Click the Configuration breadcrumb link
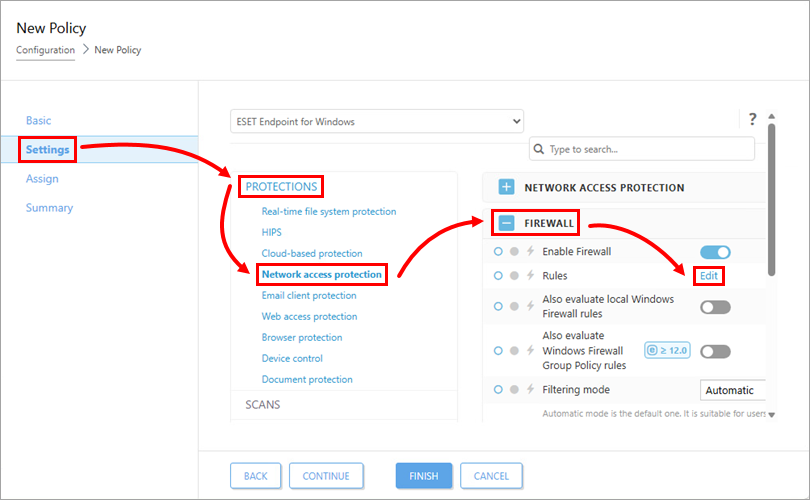This screenshot has width=810, height=500. [45, 50]
